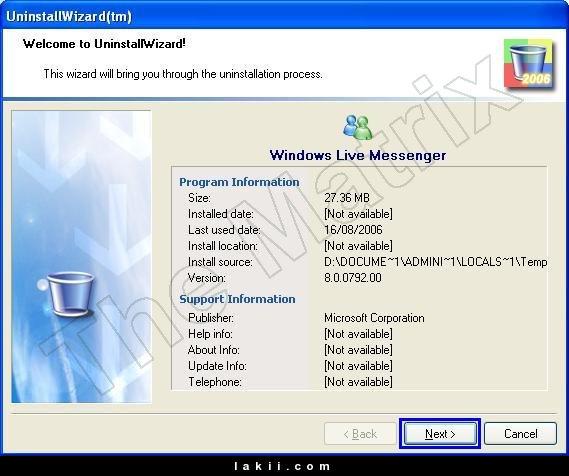Click the grayed-out Back button
Viewport: 569px width, 476px height.
point(360,434)
